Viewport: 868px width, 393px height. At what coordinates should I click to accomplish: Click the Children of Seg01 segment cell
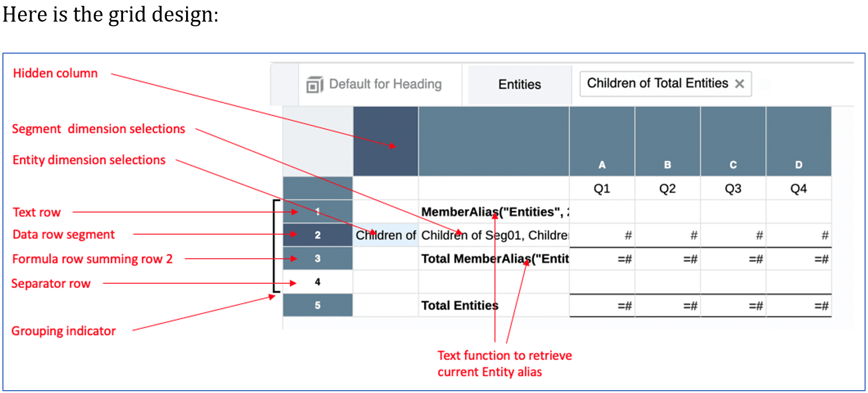(494, 235)
